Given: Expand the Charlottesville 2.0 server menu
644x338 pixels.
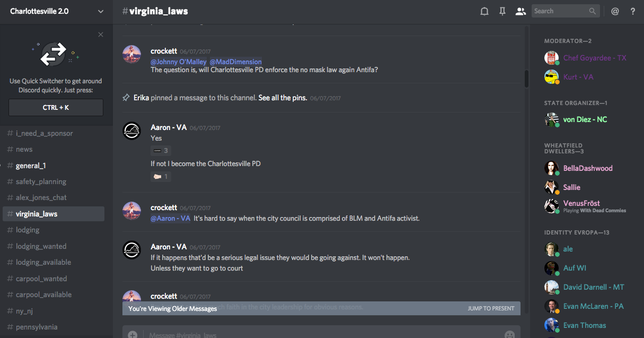Looking at the screenshot, I should pyautogui.click(x=101, y=11).
